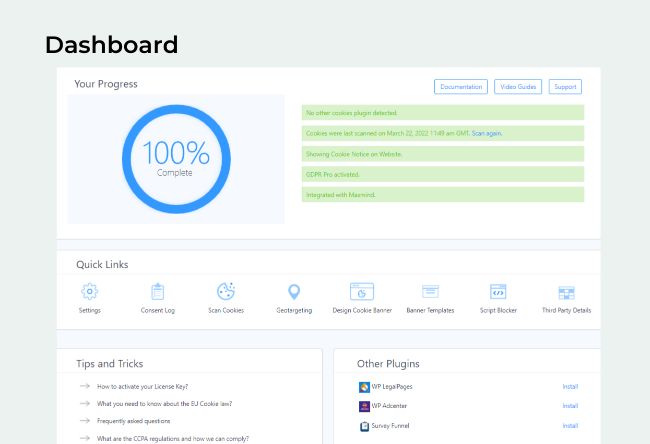Open the Banner Templates icon
Viewport: 650px width, 444px height.
(430, 291)
